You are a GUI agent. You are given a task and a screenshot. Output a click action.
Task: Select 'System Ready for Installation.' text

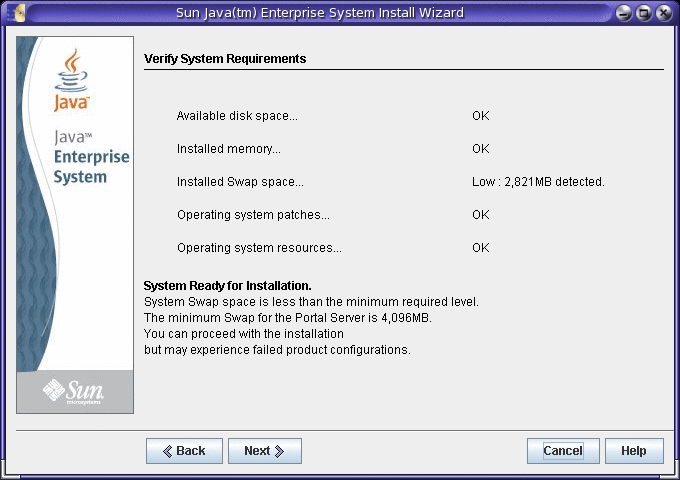228,286
